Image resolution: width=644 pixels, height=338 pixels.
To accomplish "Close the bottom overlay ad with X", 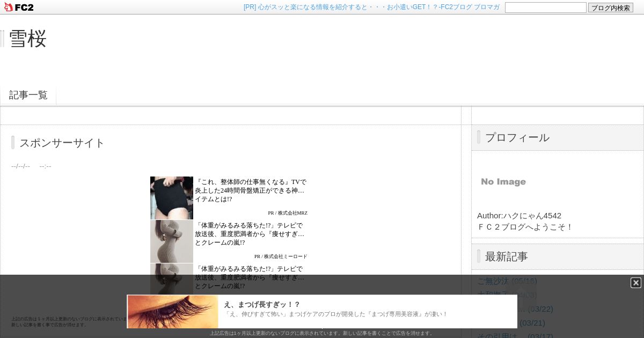I will (636, 283).
